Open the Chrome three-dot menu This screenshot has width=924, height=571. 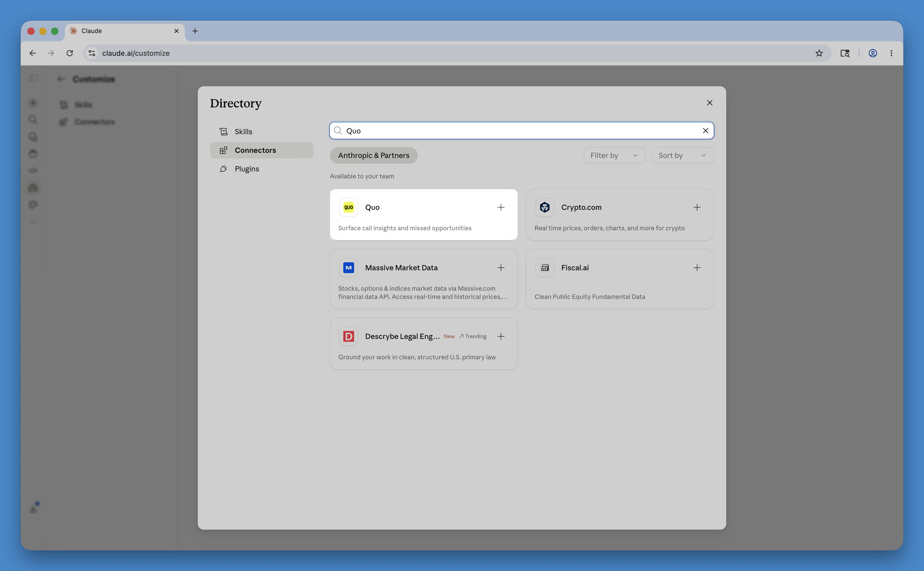pos(891,53)
